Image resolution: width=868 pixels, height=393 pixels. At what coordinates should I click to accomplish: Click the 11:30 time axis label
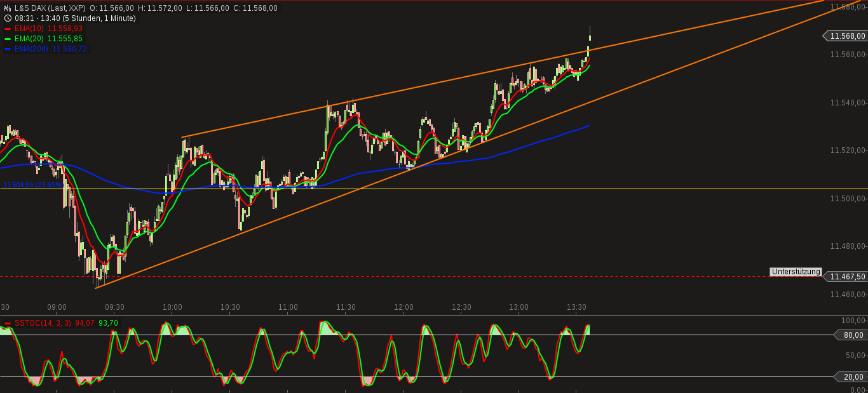click(346, 307)
